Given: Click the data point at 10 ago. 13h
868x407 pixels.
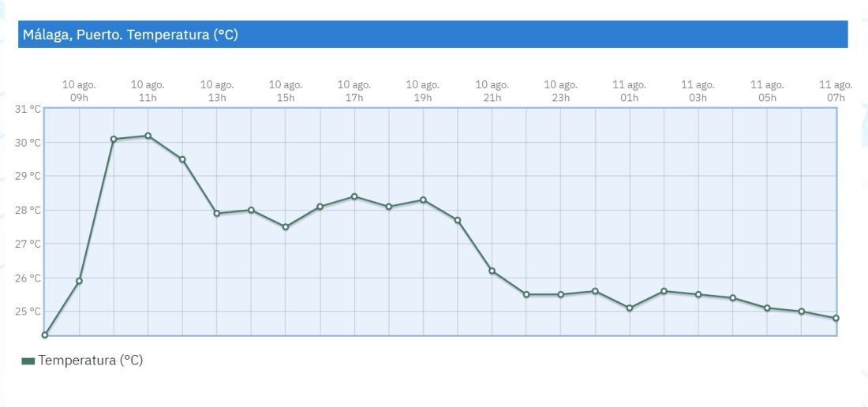Looking at the screenshot, I should (x=217, y=213).
